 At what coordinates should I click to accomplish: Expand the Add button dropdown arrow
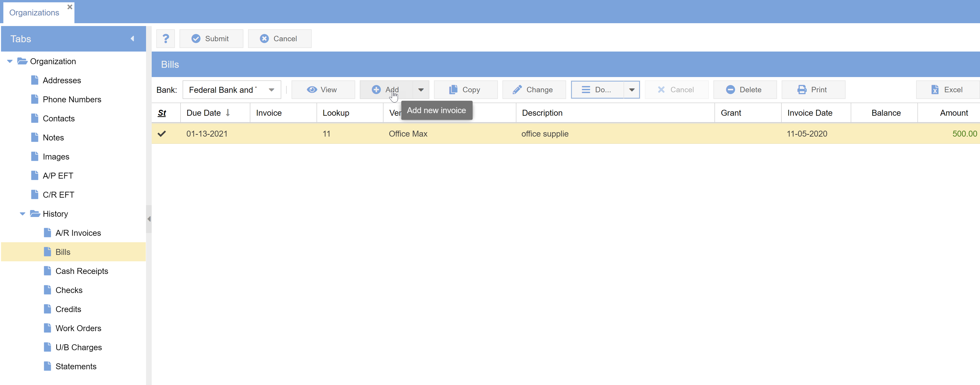pos(421,90)
